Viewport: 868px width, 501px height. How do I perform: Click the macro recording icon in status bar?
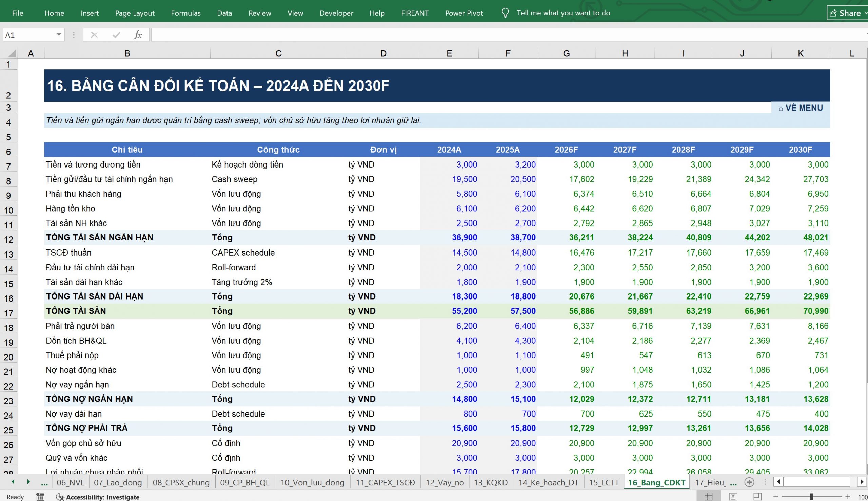point(40,497)
